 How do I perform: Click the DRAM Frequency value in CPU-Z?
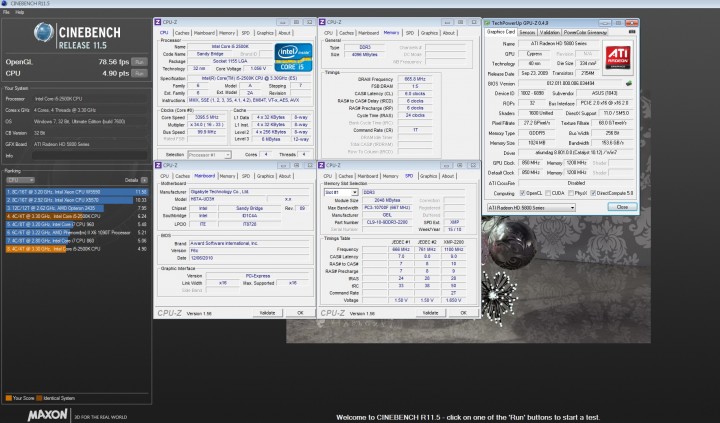[415, 79]
